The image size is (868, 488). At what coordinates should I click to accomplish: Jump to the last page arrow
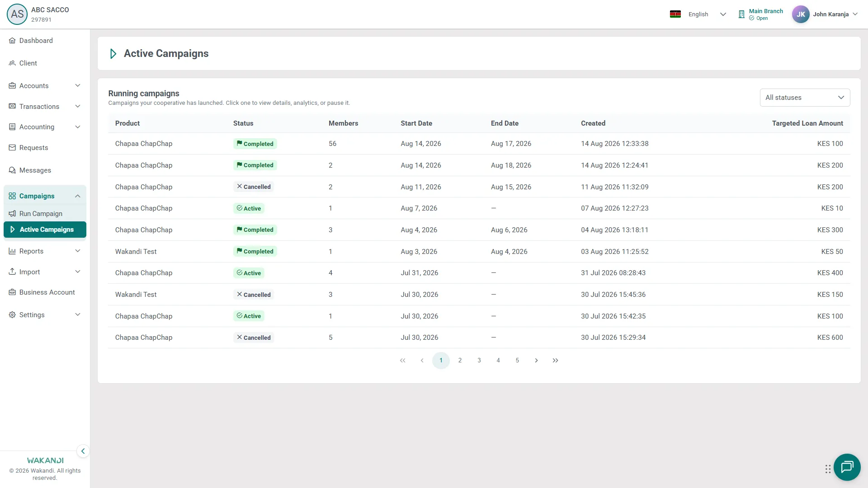pos(555,361)
